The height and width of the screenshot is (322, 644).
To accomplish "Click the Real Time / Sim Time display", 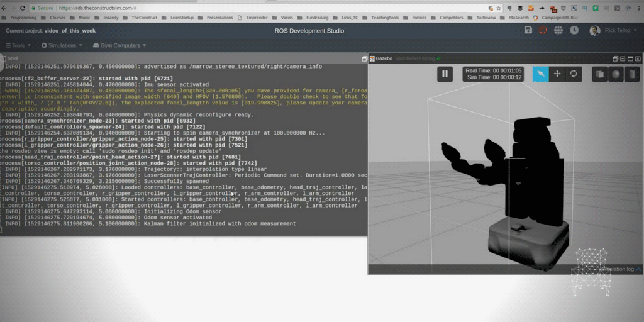I will coord(493,74).
